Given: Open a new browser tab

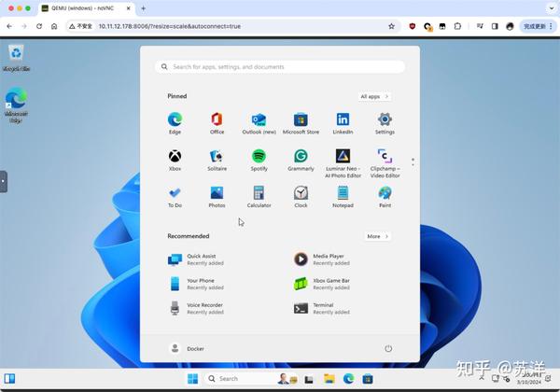Looking at the screenshot, I should coord(143,8).
